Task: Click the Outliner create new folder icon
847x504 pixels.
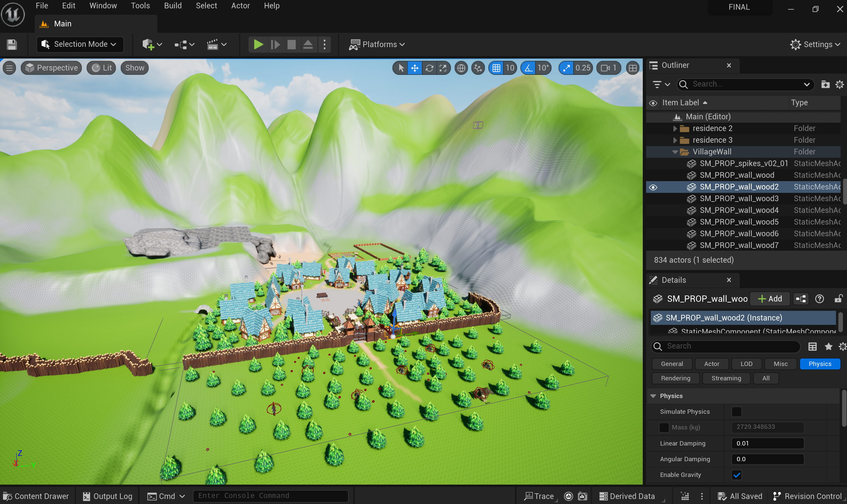Action: tap(825, 84)
